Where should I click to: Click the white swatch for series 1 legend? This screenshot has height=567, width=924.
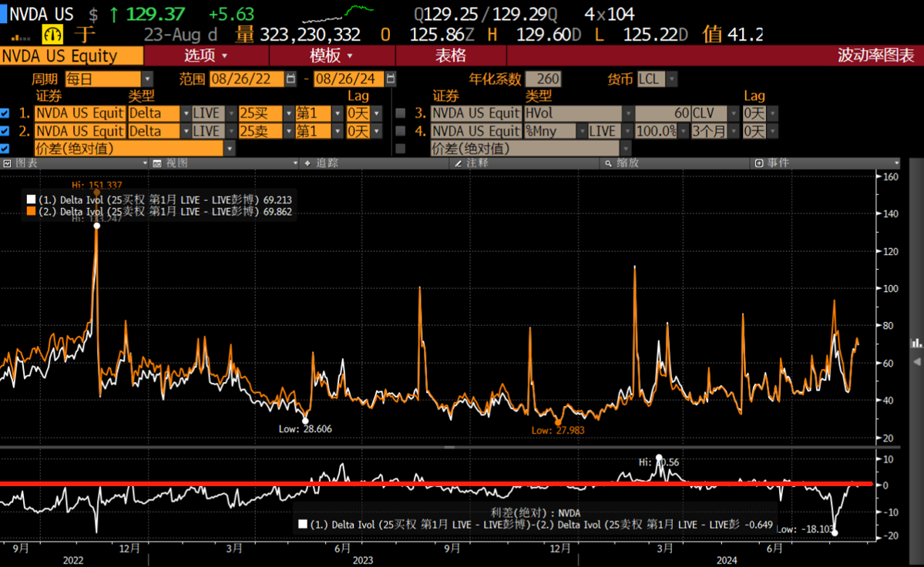pos(32,200)
